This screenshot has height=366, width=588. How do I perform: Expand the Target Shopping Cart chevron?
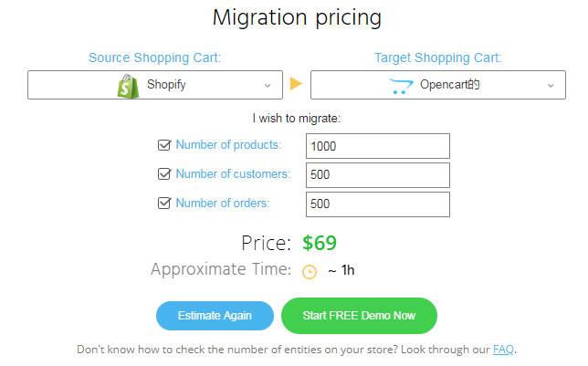coord(551,86)
